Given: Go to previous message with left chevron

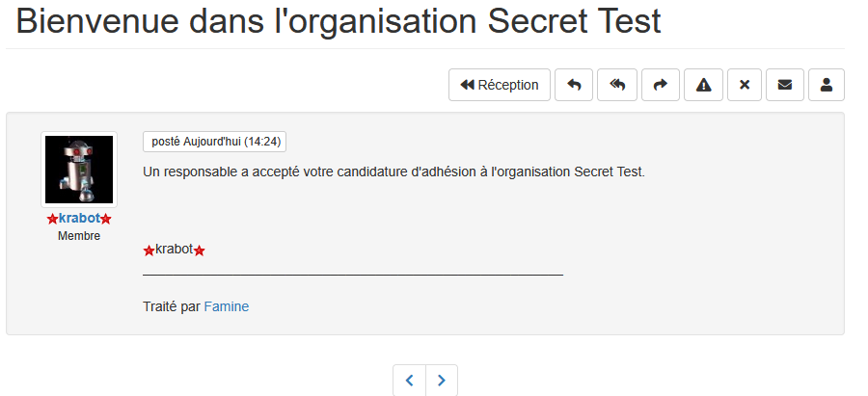Looking at the screenshot, I should coord(409,381).
